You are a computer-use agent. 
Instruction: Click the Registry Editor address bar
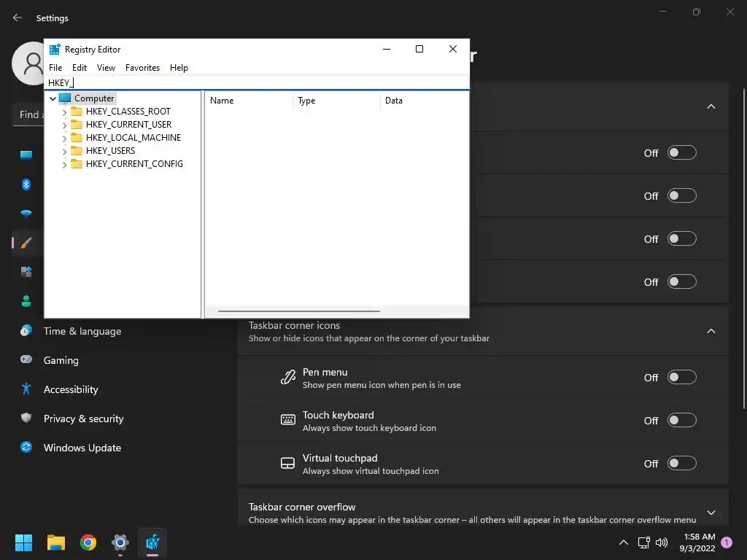click(257, 83)
